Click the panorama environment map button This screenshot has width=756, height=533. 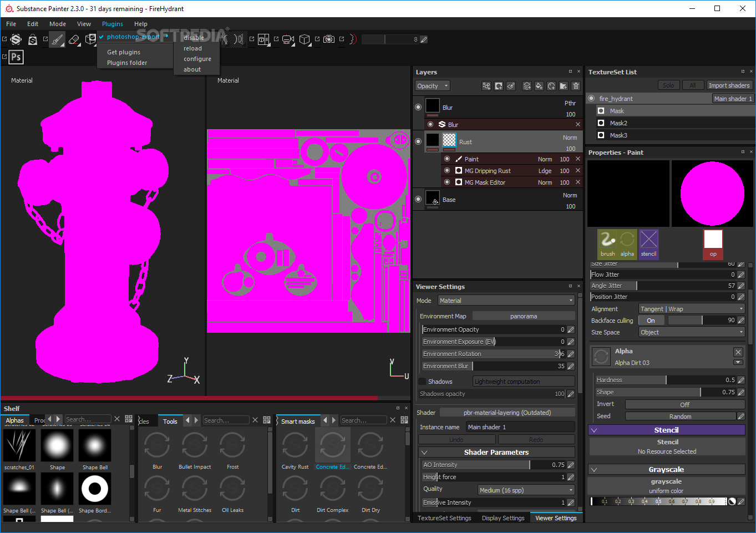tap(524, 316)
